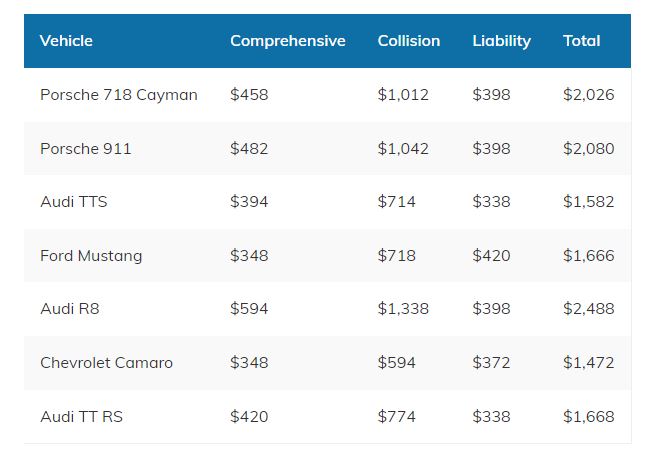
Task: Select the $1,582 Audi TTS total
Action: point(589,202)
